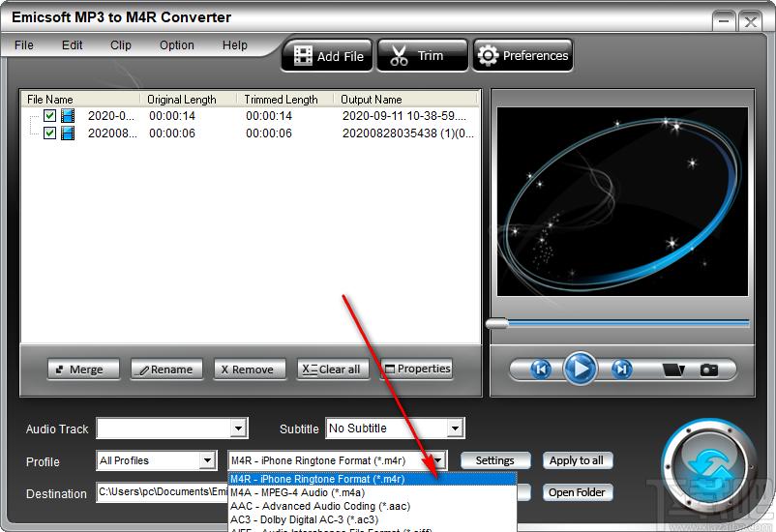This screenshot has height=532, width=776.
Task: Expand the All Profiles dropdown
Action: click(207, 460)
